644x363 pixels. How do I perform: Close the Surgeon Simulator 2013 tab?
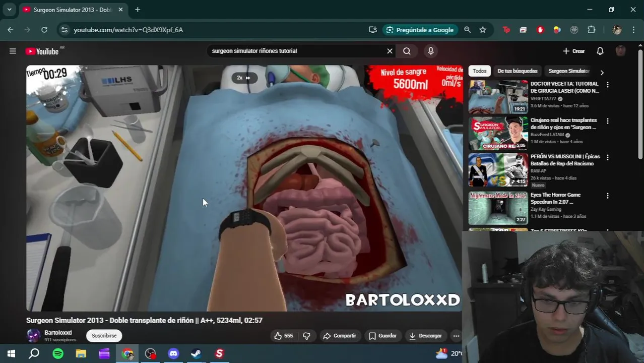(x=121, y=10)
